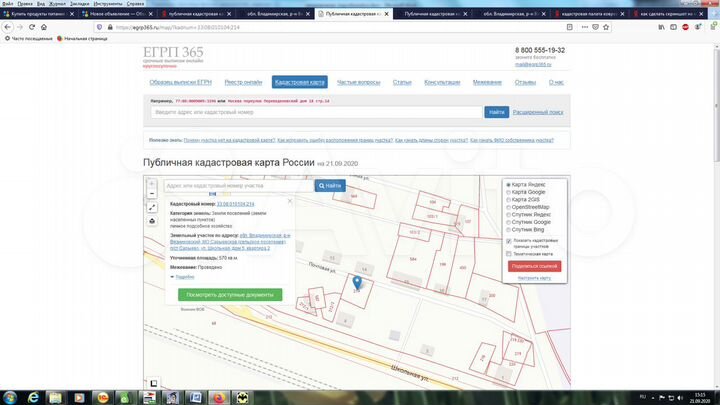Open the Firefox library icon
Image resolution: width=720 pixels, height=405 pixels.
click(661, 27)
